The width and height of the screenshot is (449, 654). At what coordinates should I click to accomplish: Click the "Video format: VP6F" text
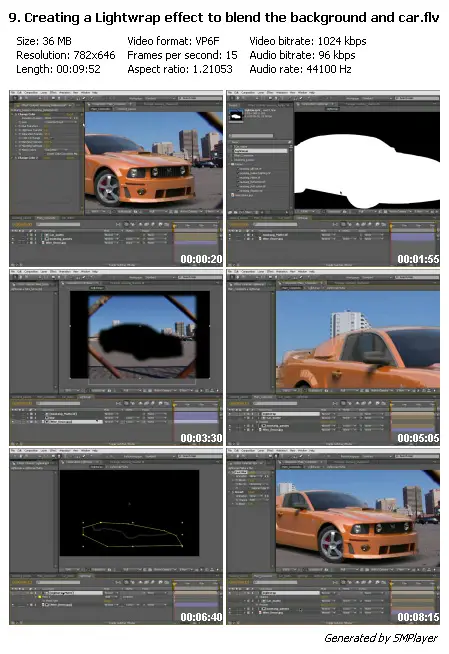(173, 41)
